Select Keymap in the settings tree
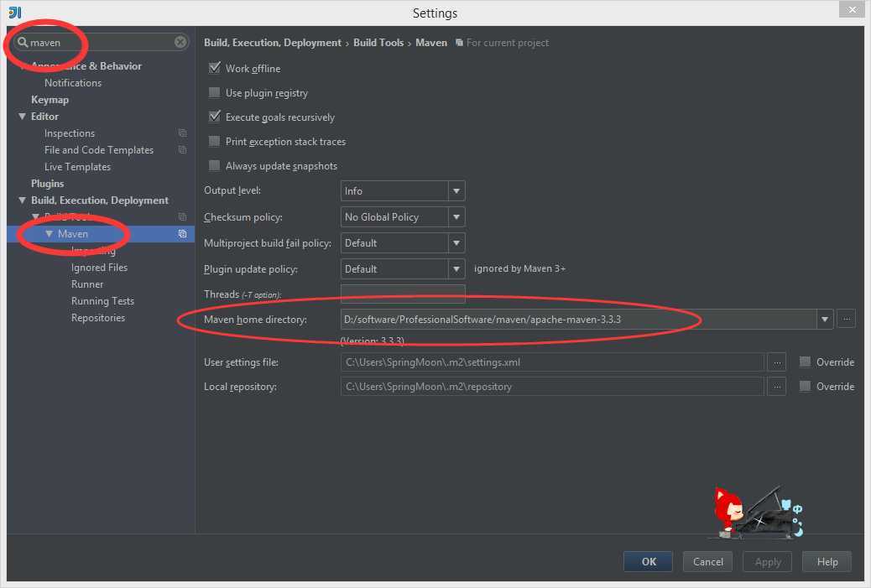 click(x=50, y=100)
